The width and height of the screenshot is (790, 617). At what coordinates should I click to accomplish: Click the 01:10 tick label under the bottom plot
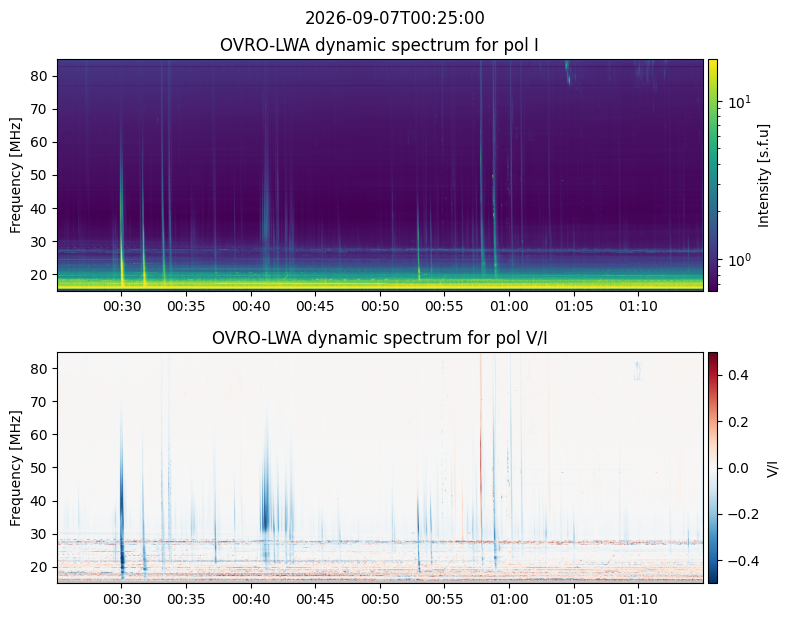click(638, 599)
